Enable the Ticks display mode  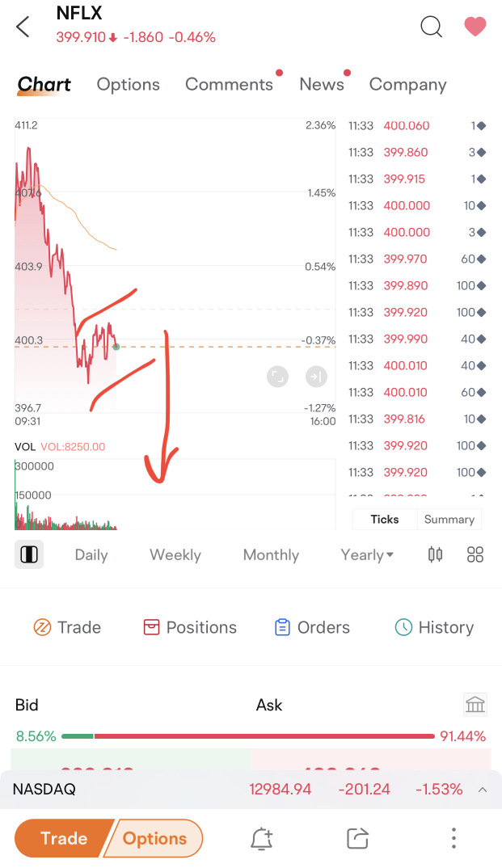384,520
